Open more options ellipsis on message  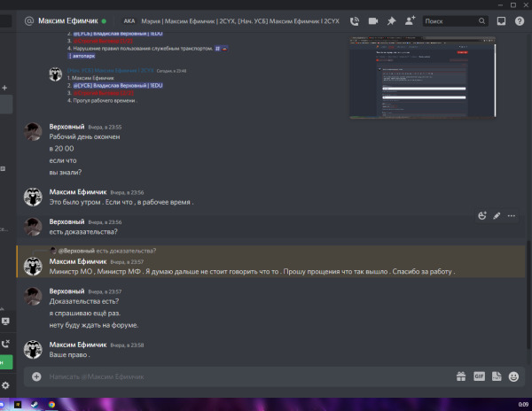tap(512, 216)
